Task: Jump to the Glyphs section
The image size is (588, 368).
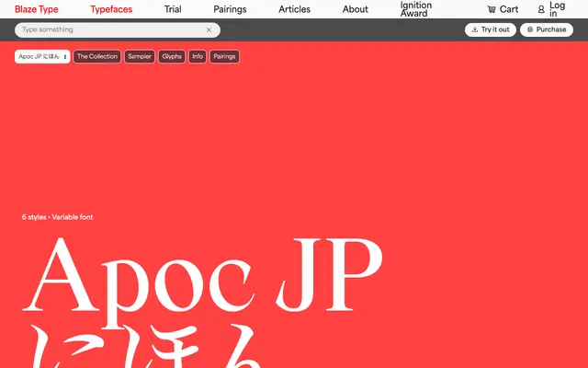Action: 172,57
